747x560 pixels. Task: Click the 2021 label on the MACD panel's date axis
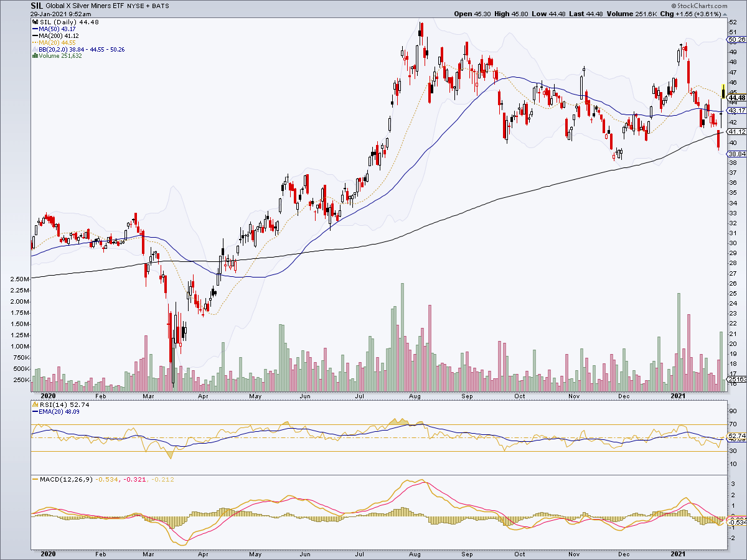click(x=677, y=553)
